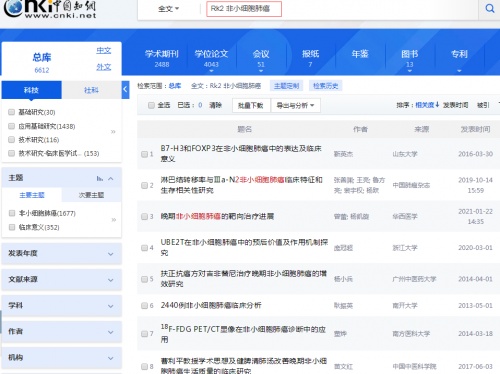Switch to 主要主题 sub-tab
The image size is (500, 374).
[x=32, y=195]
